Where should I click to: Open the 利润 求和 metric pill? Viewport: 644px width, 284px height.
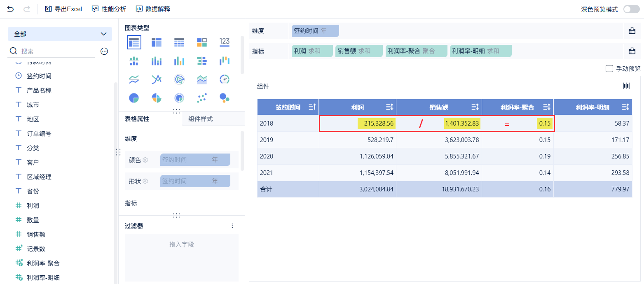(312, 51)
